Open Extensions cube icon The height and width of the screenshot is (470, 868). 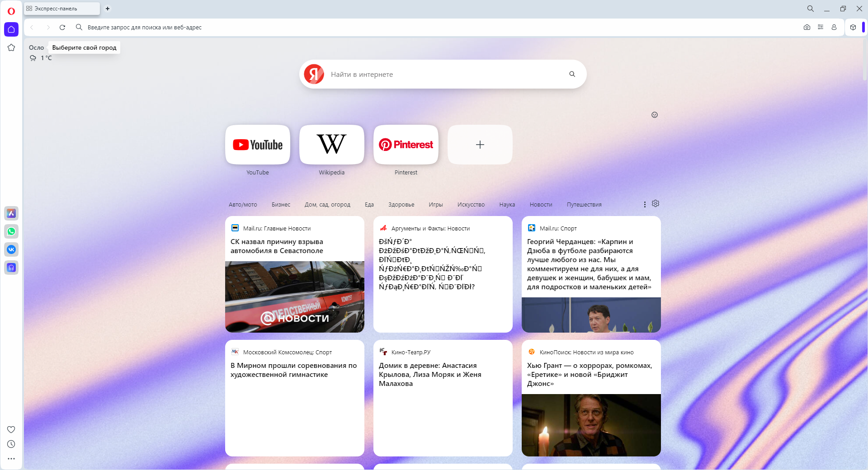click(x=853, y=27)
